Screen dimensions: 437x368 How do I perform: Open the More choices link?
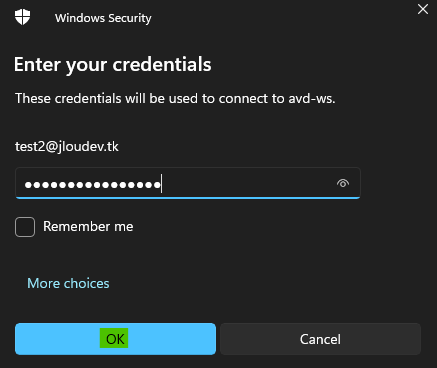[68, 283]
